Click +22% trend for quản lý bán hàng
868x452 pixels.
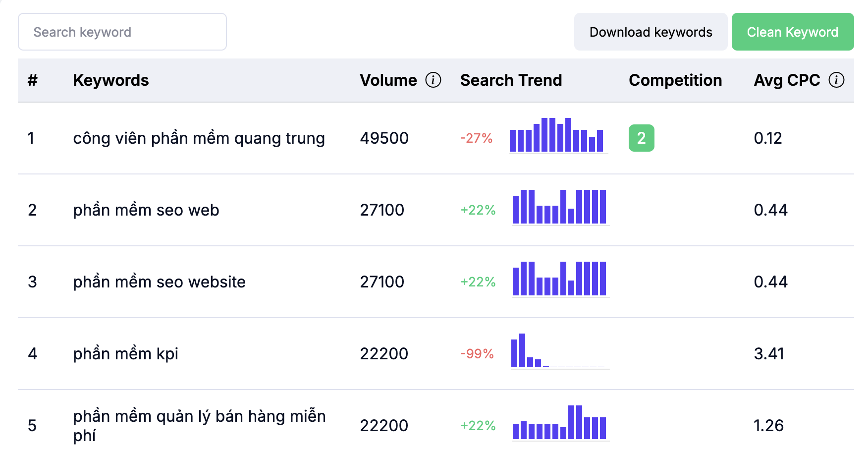click(478, 425)
